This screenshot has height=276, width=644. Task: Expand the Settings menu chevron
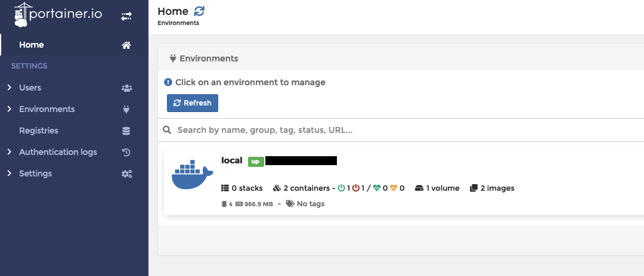[x=10, y=173]
